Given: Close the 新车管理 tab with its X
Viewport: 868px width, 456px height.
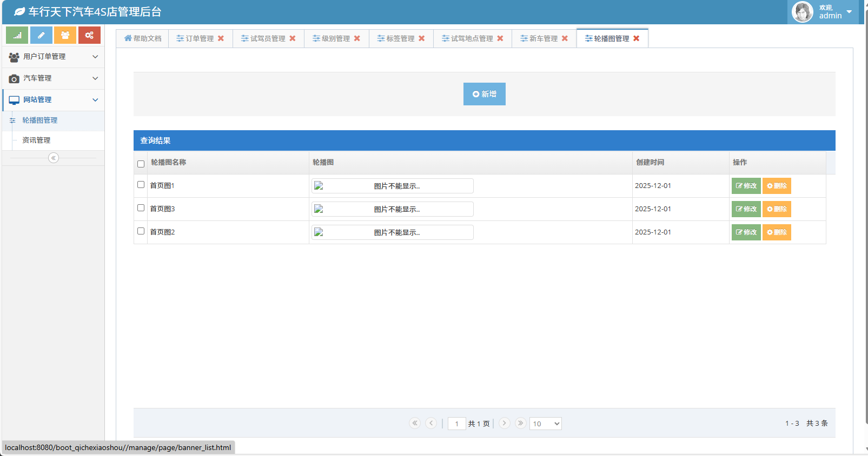Looking at the screenshot, I should pyautogui.click(x=565, y=38).
